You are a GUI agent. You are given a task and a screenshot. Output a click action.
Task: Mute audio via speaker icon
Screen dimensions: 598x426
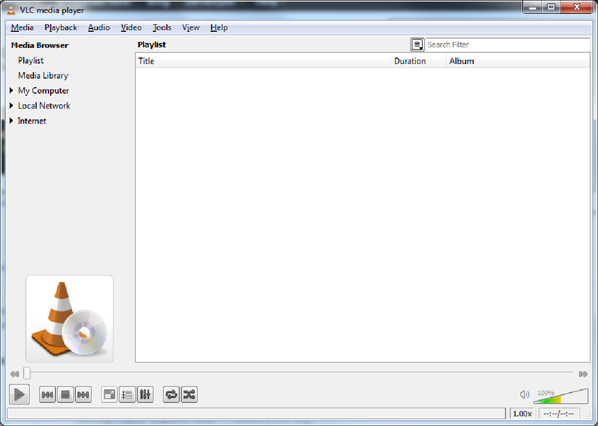[524, 394]
